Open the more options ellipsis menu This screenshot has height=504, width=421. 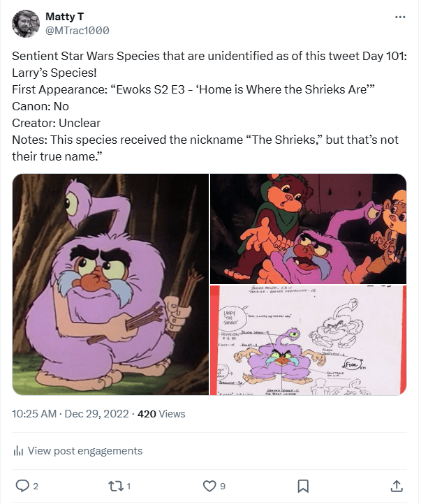tap(399, 17)
